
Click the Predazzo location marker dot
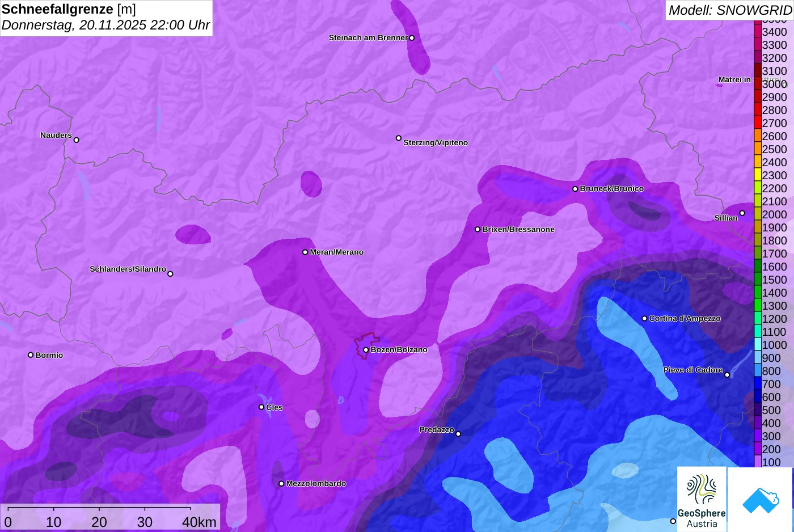click(x=458, y=434)
